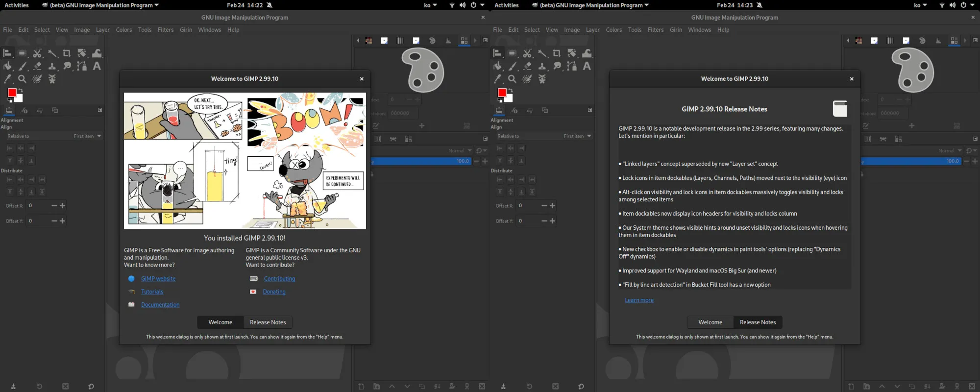
Task: Open the GIMP website link
Action: pyautogui.click(x=158, y=279)
